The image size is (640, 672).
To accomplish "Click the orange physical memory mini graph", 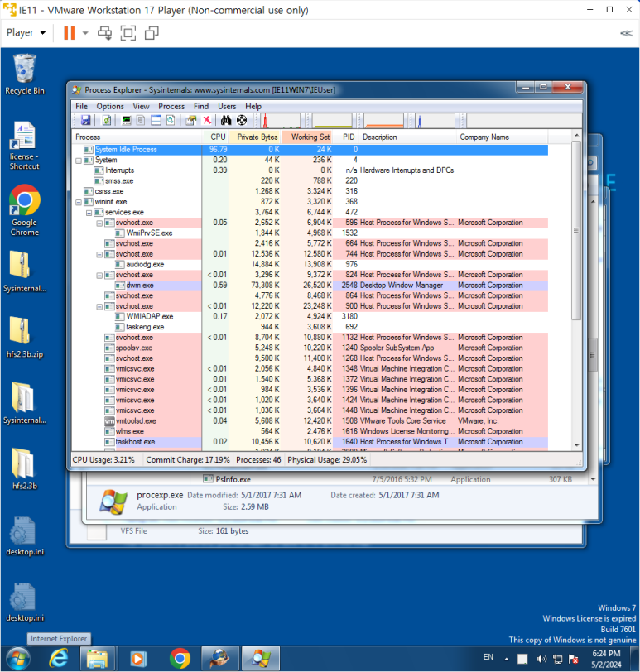I will click(383, 121).
